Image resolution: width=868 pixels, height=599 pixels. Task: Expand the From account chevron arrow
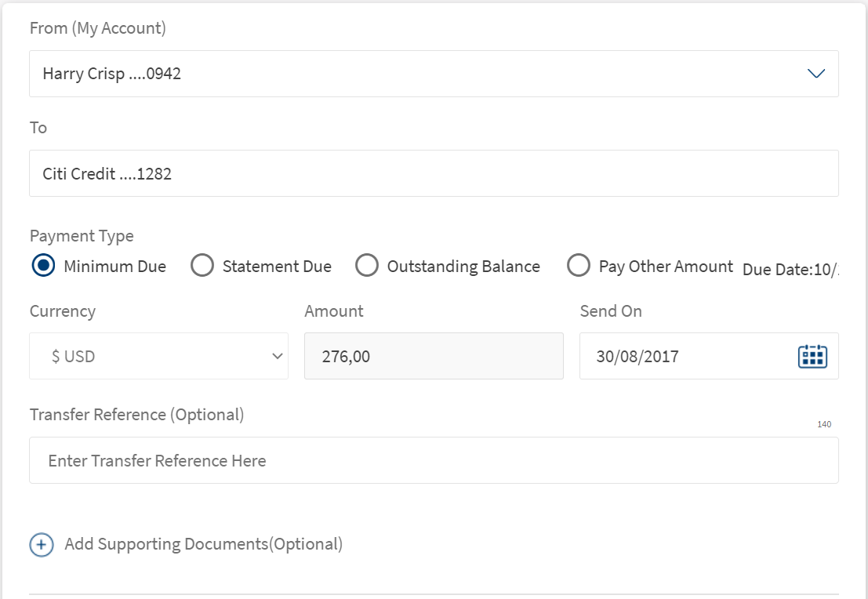pos(816,74)
